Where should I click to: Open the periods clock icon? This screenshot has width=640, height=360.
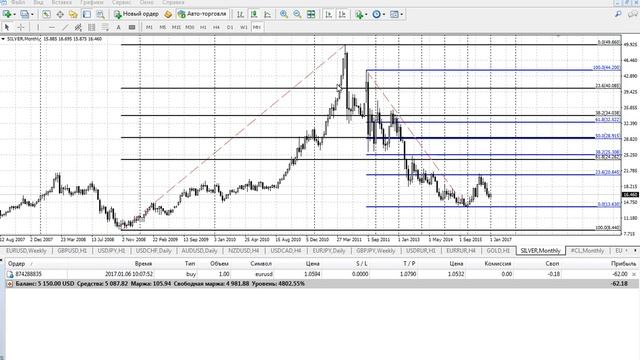[x=376, y=14]
